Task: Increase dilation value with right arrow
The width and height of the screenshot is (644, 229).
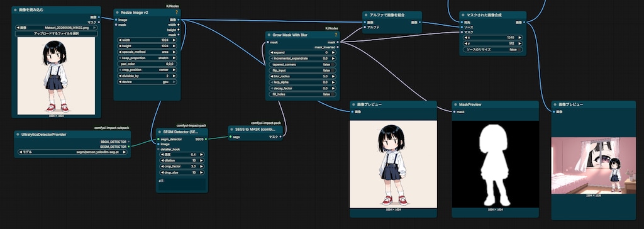Action: click(202, 160)
